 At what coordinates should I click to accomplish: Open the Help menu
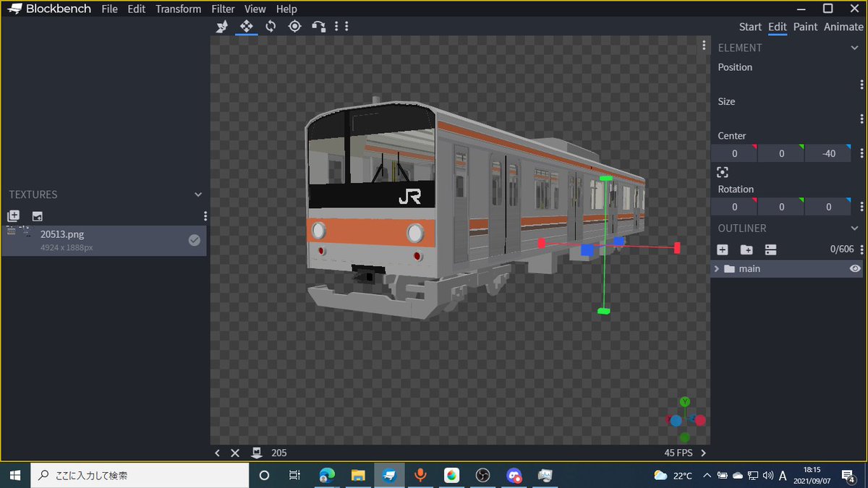coord(286,9)
